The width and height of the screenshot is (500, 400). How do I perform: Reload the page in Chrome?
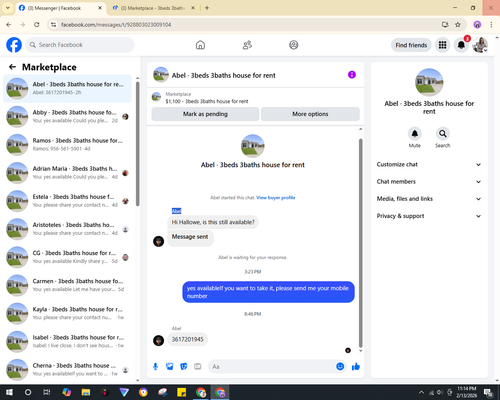(37, 25)
